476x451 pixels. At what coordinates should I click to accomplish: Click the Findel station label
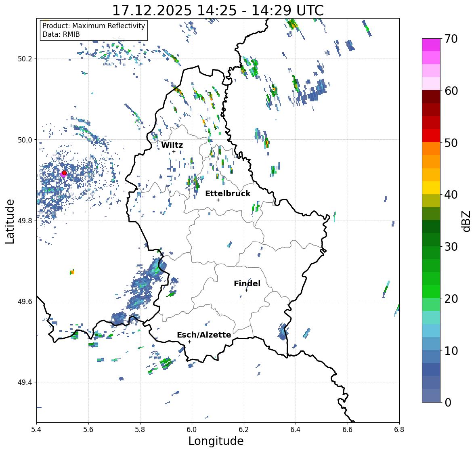(247, 283)
